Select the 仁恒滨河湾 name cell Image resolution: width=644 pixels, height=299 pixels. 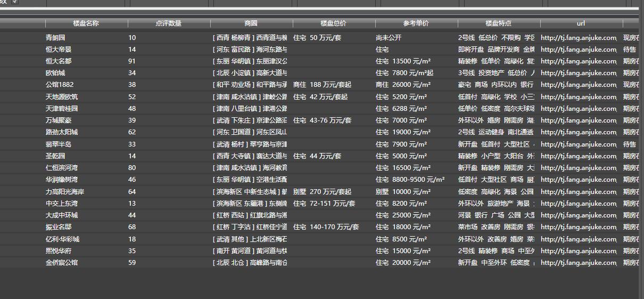point(62,168)
